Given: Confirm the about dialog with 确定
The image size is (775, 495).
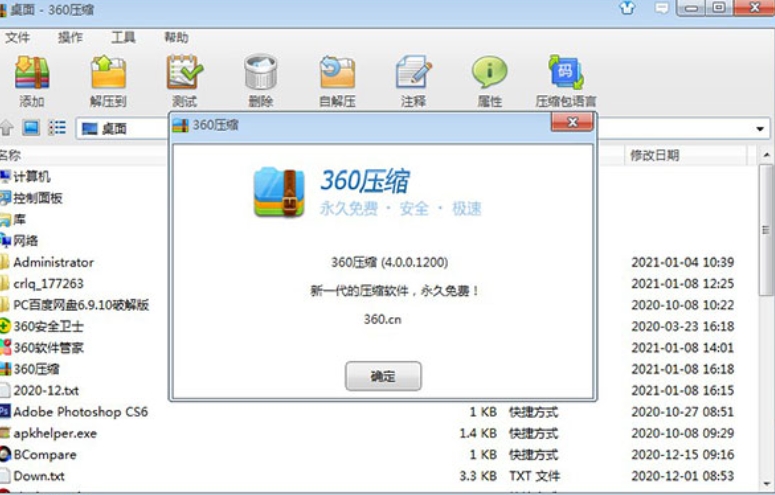Looking at the screenshot, I should tap(383, 376).
